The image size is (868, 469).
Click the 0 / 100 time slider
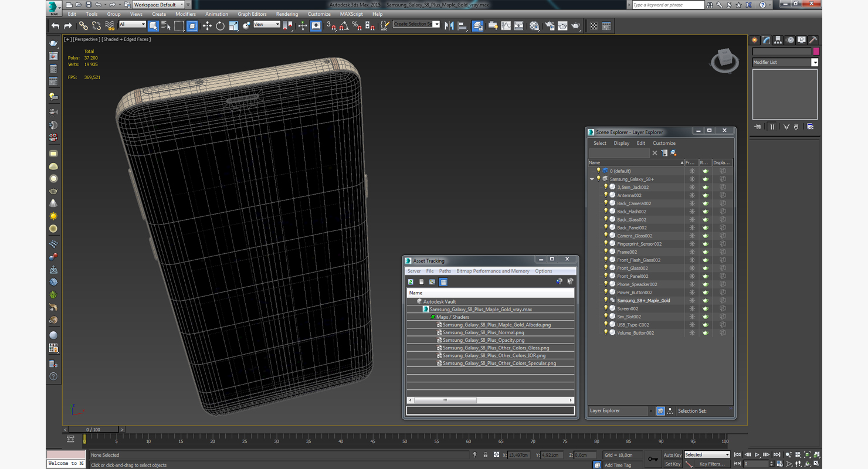point(93,430)
